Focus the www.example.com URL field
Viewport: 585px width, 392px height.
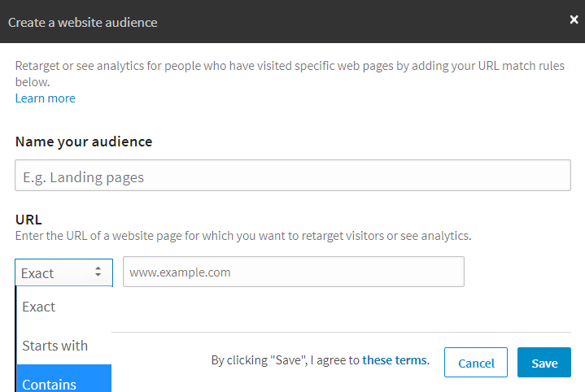pos(293,272)
